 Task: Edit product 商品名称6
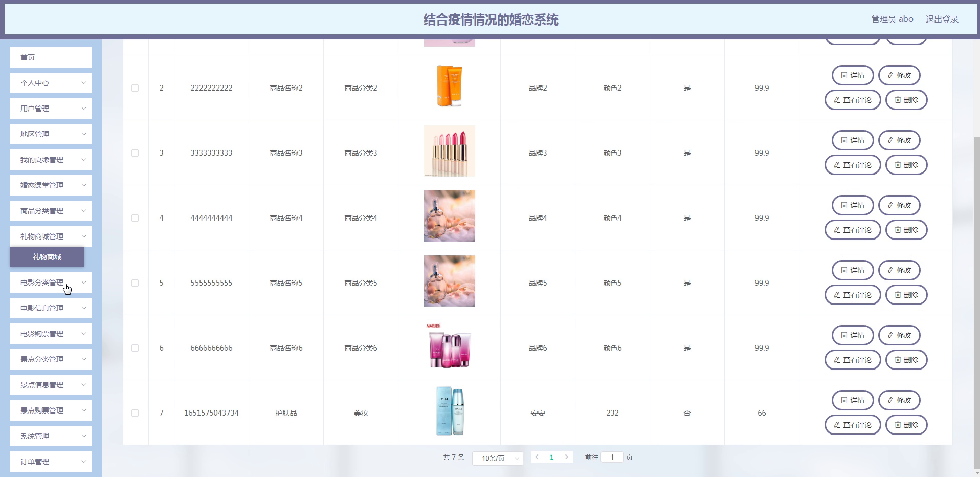tap(899, 335)
